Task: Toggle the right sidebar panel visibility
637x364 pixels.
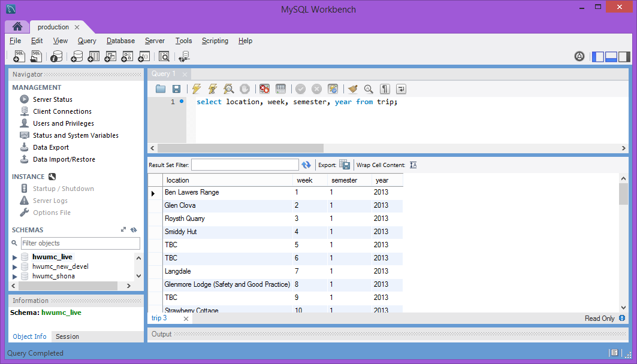Action: (624, 56)
